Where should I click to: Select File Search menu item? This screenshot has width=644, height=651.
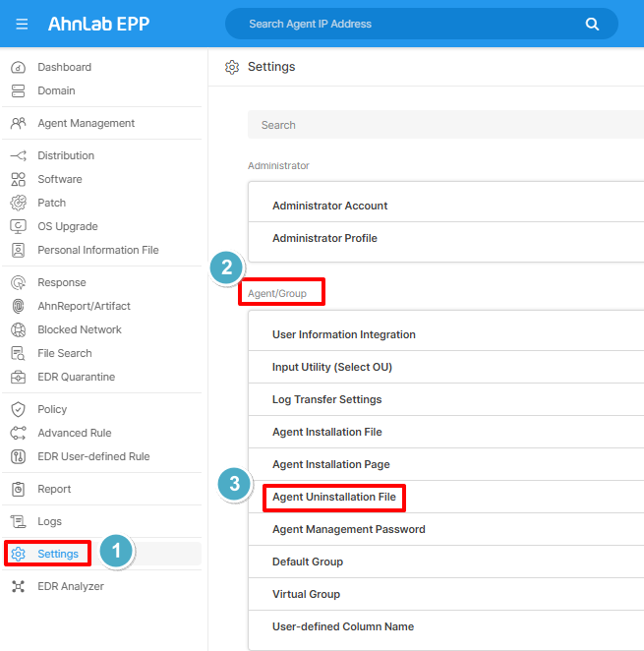65,354
